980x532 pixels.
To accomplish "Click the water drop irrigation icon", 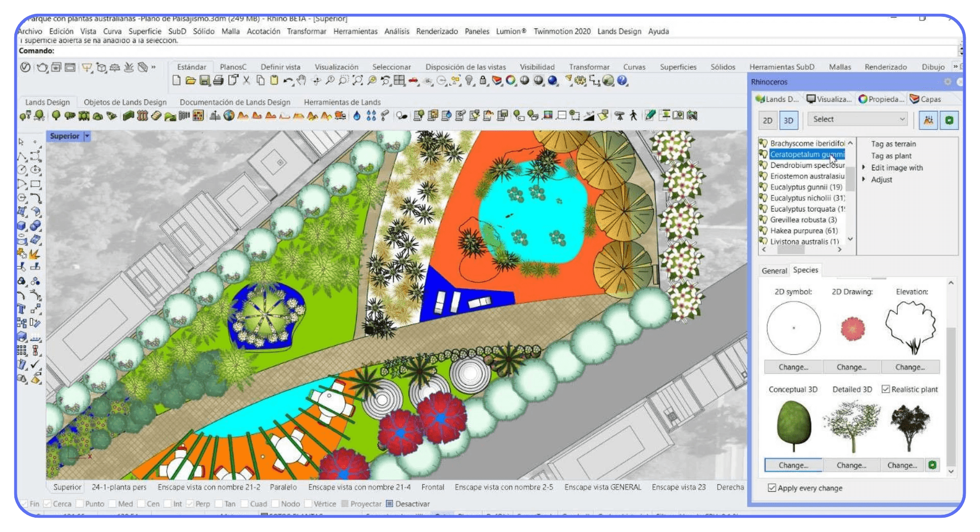I will [356, 116].
